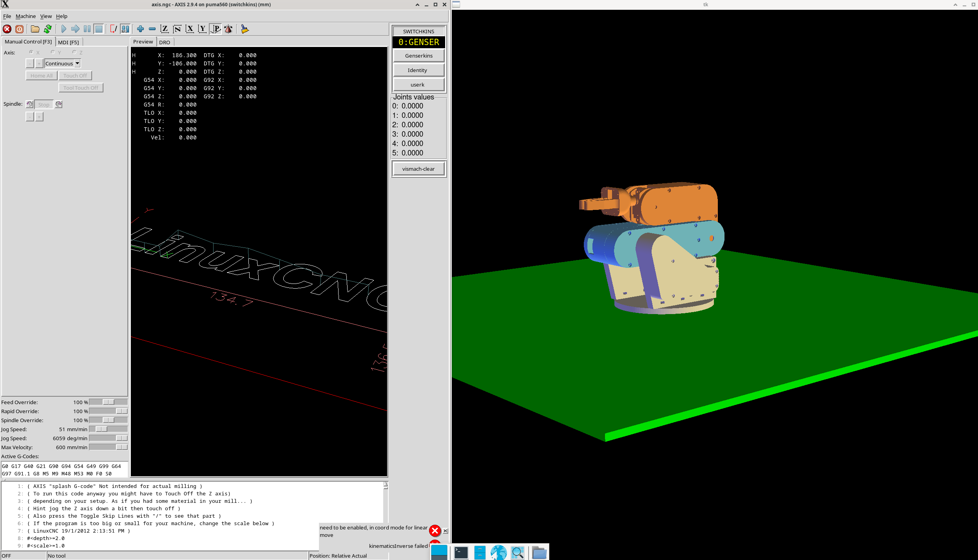Switch preview to Y view
The width and height of the screenshot is (978, 560).
point(202,29)
